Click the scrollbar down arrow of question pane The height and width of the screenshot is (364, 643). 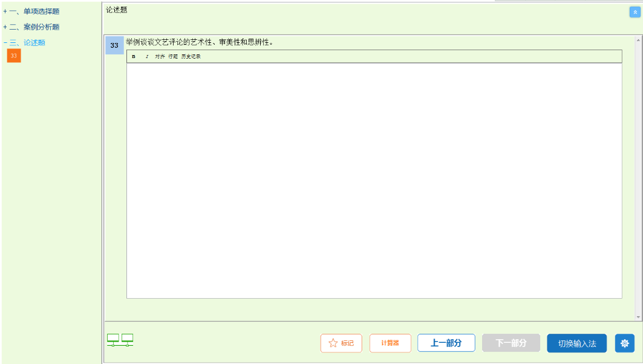point(638,317)
